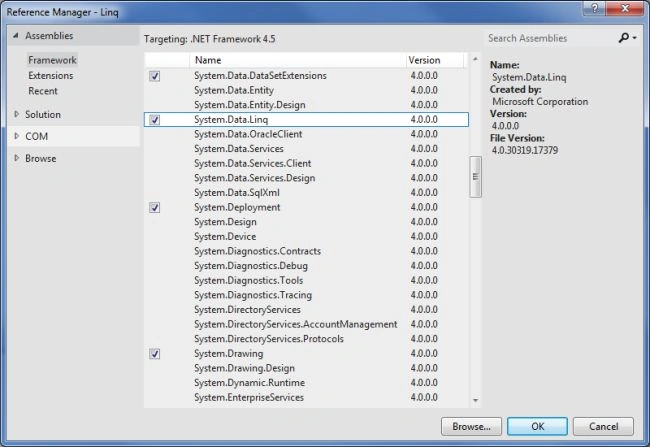Sort by the Name column header
Screen dimensions: 650x447
(298, 60)
